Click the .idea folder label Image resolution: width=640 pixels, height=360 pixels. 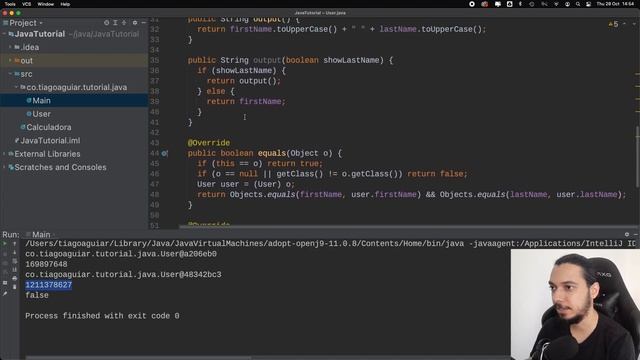tap(30, 47)
